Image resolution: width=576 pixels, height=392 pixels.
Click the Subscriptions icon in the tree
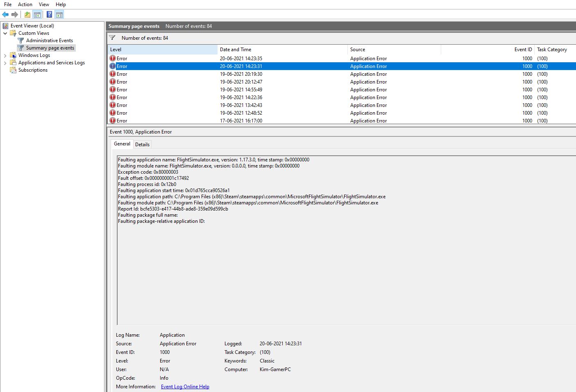(x=13, y=70)
